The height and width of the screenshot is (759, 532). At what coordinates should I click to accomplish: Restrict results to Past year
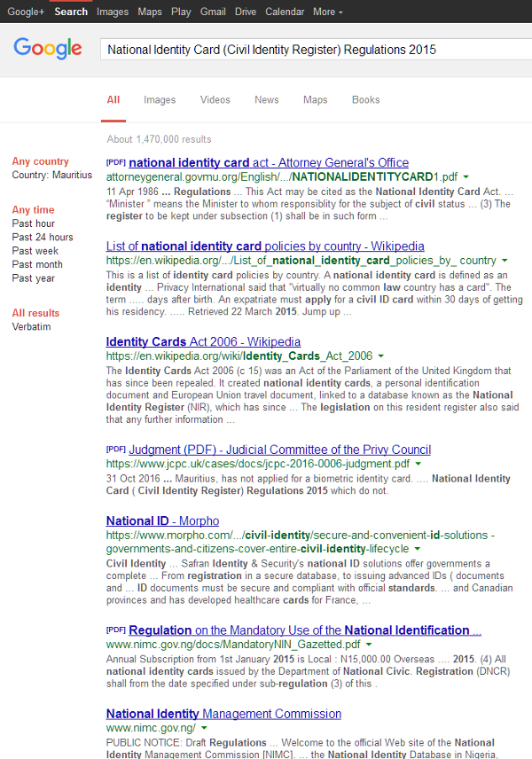coord(34,278)
